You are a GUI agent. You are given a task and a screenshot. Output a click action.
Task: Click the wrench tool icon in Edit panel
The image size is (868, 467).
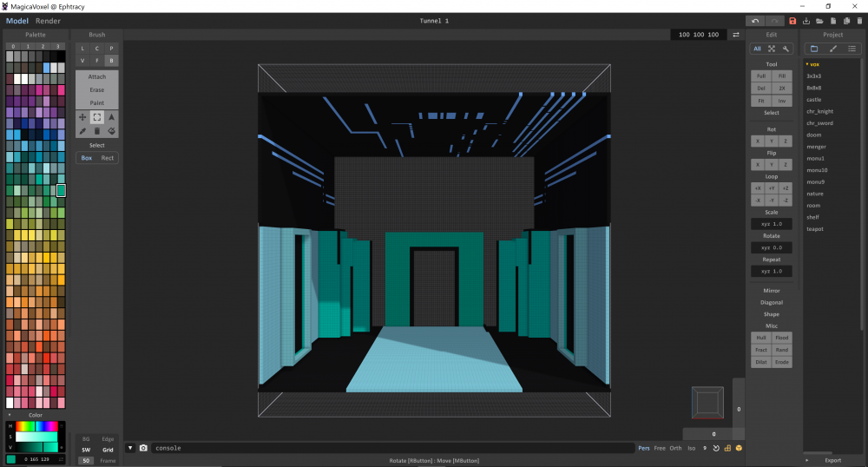[x=786, y=49]
